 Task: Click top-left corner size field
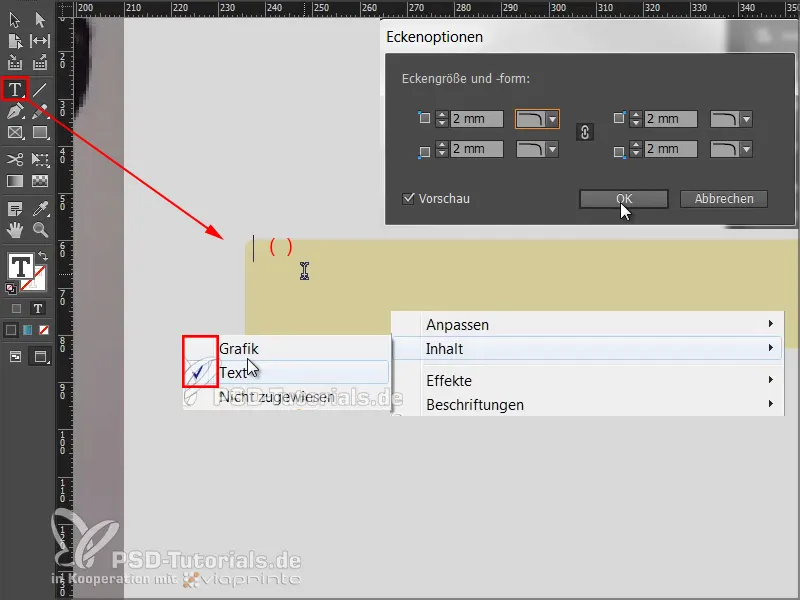[477, 119]
